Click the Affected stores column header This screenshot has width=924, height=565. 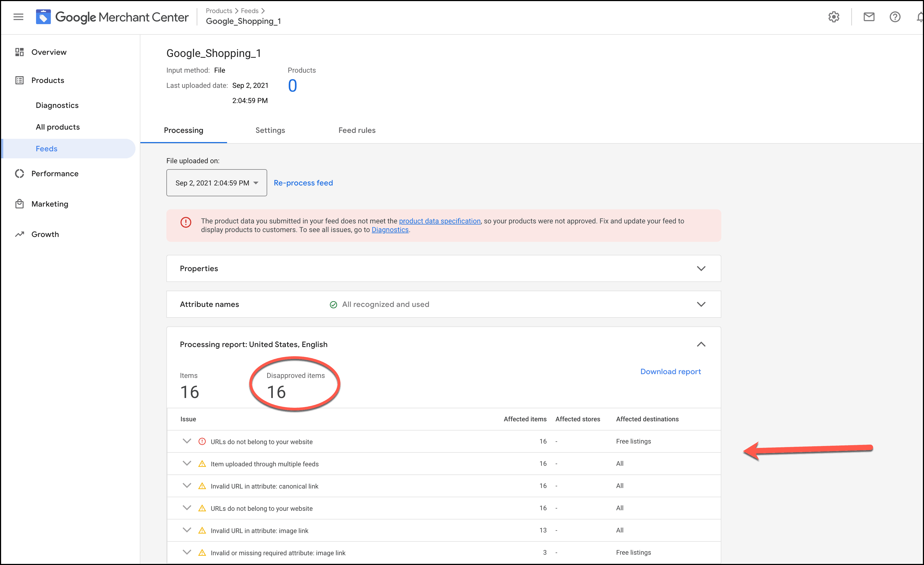tap(577, 419)
